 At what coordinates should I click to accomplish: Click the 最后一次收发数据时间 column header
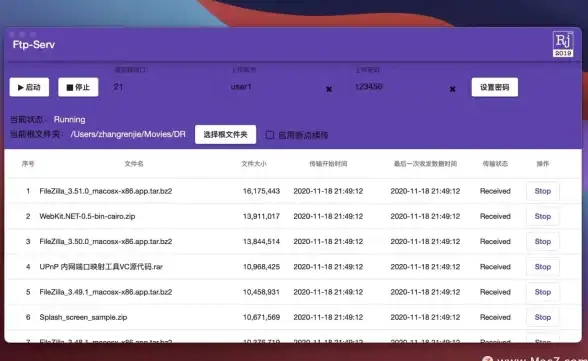pos(425,164)
